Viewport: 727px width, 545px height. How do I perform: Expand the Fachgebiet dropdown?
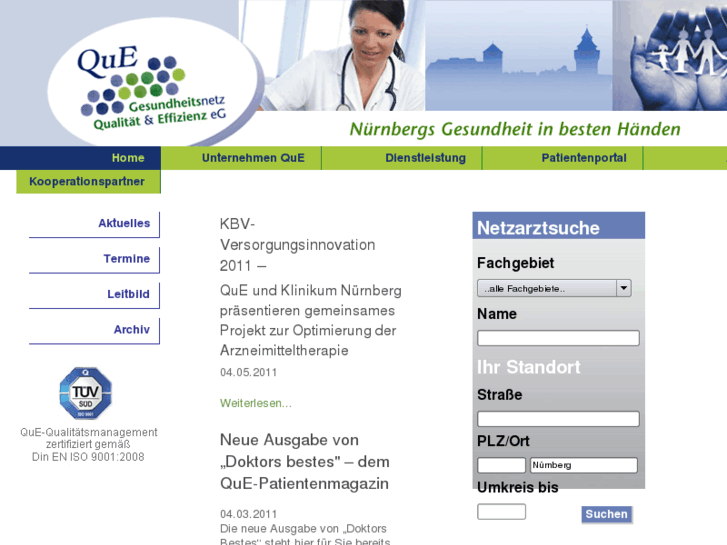pos(554,289)
